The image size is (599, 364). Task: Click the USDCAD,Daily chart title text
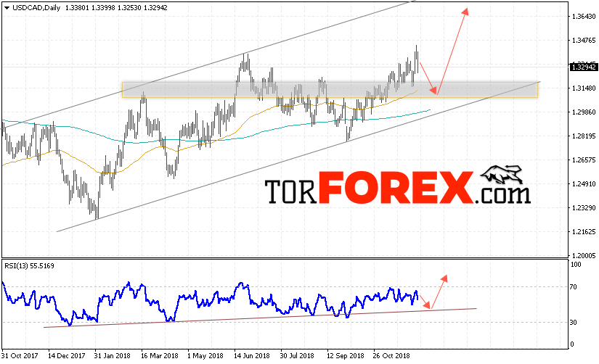click(36, 8)
